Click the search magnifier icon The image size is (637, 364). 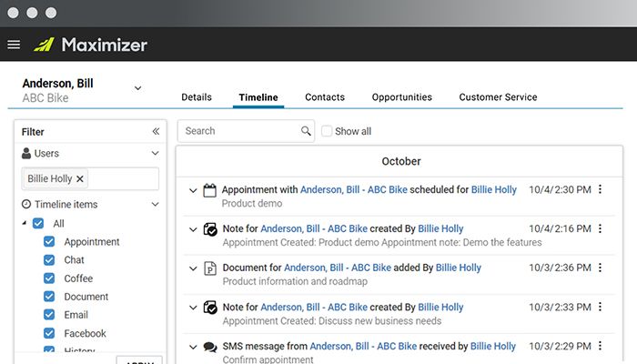306,131
